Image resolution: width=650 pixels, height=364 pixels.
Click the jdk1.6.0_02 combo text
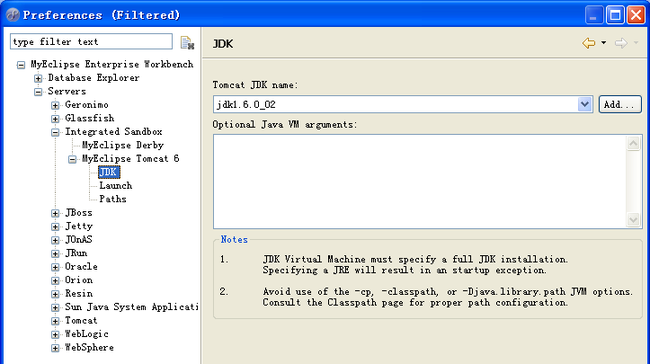click(x=246, y=104)
